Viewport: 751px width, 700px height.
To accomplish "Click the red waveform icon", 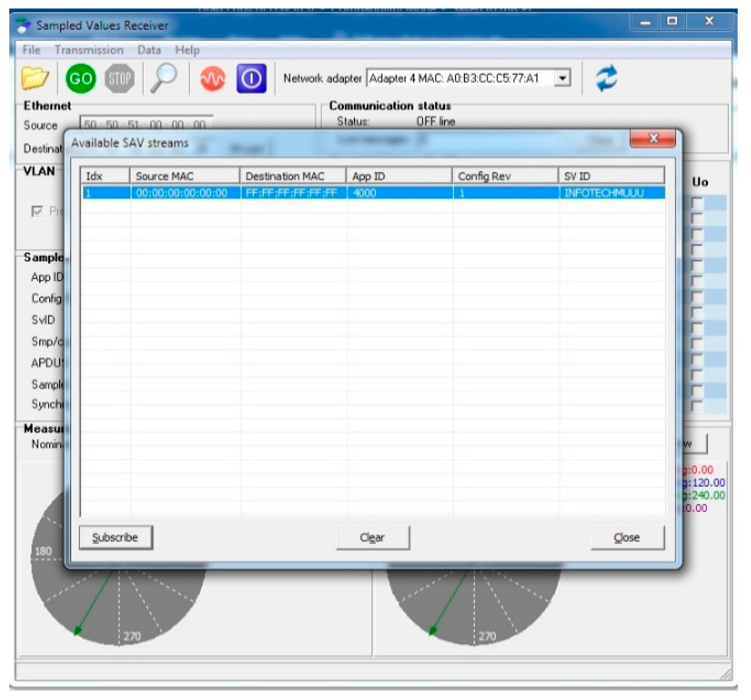I will click(x=213, y=78).
